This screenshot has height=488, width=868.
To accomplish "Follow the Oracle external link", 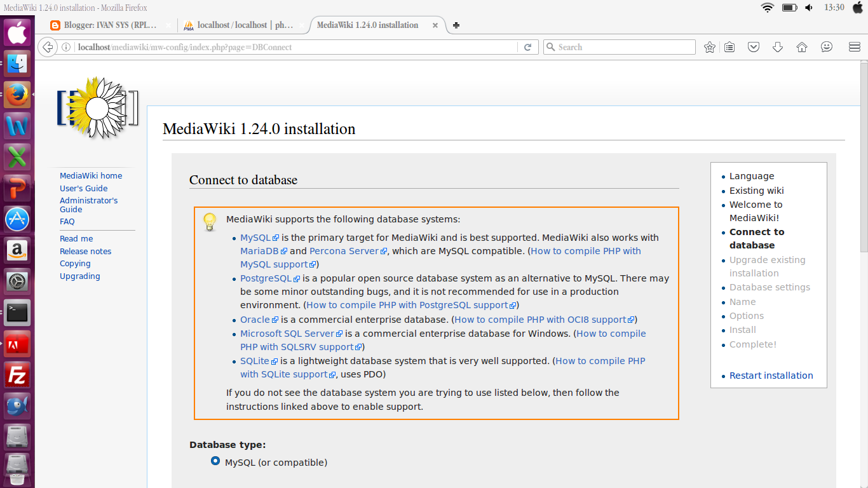I will 259,320.
